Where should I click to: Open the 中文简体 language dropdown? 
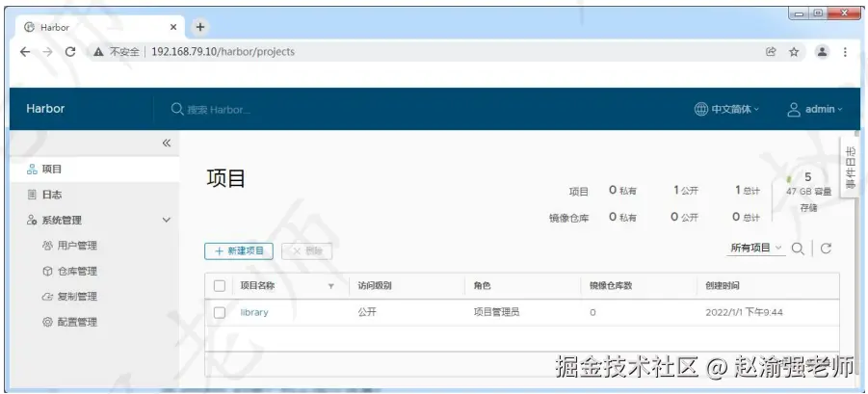tap(726, 109)
